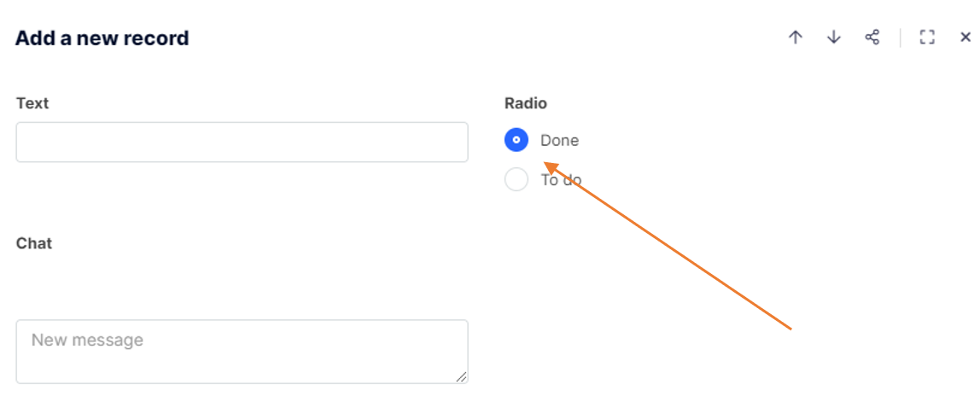Click the "Done" option label text
Screen dimensions: 980x402
click(559, 141)
